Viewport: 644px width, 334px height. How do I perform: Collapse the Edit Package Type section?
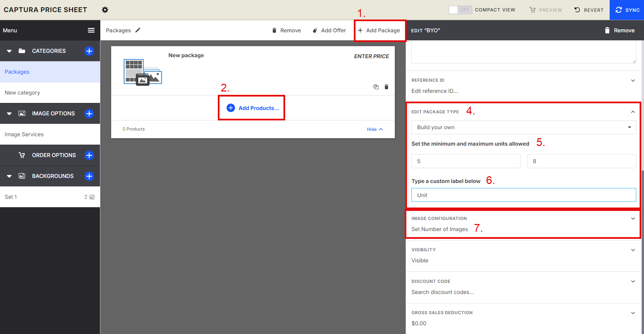click(633, 112)
